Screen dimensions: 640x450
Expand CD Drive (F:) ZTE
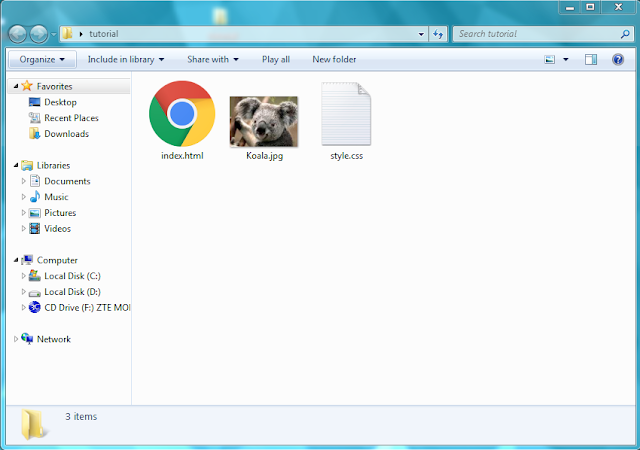23,307
